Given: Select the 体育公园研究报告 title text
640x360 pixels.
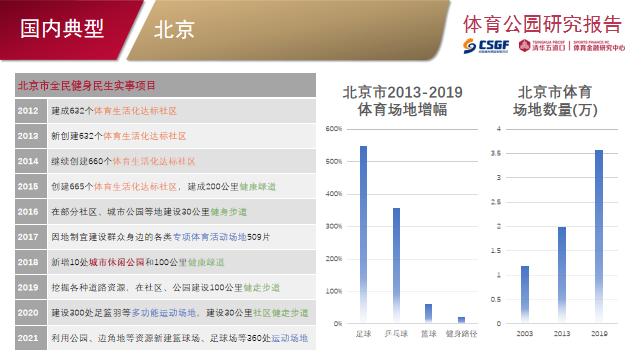Looking at the screenshot, I should coord(542,24).
